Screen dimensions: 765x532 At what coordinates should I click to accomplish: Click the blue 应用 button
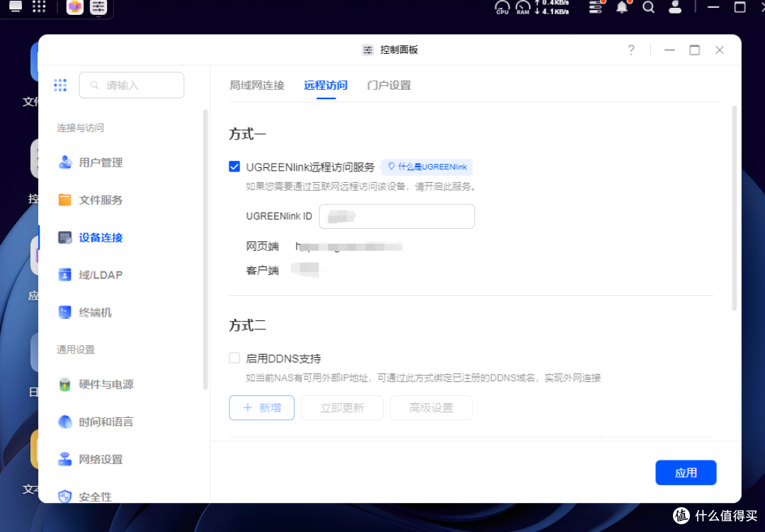pos(686,472)
